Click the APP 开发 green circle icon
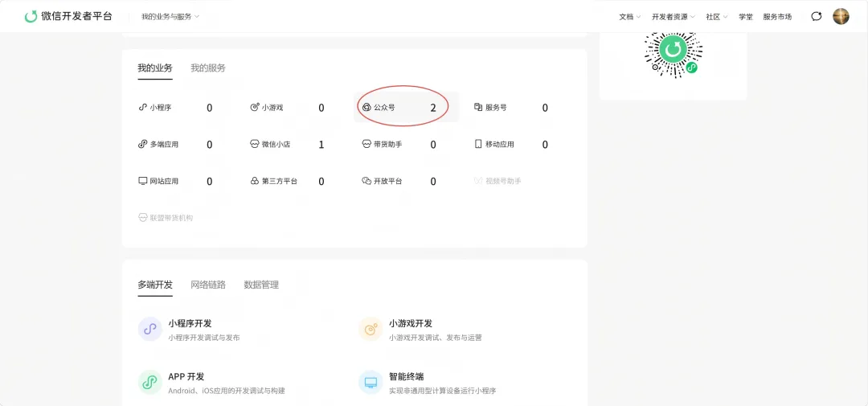The image size is (868, 406). 150,382
